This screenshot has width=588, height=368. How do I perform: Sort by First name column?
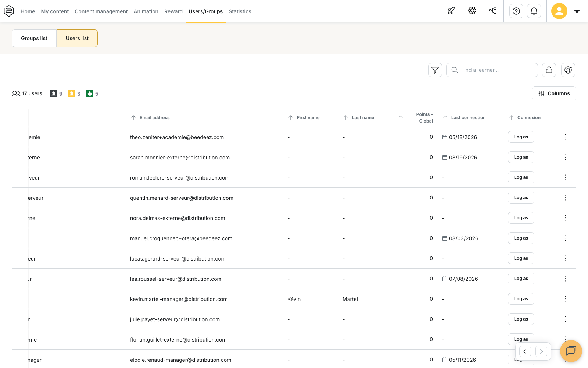click(x=304, y=118)
